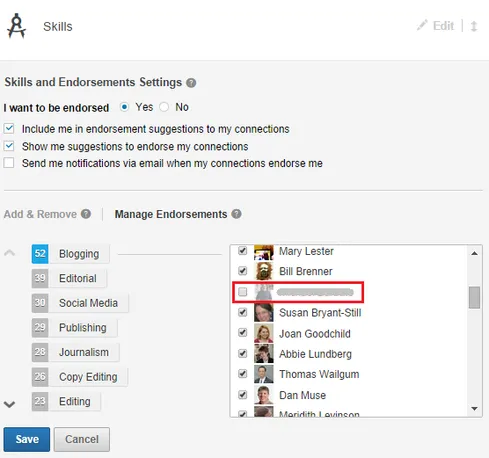Check the blurred connection's endorsement box
The height and width of the screenshot is (458, 489).
coord(243,292)
